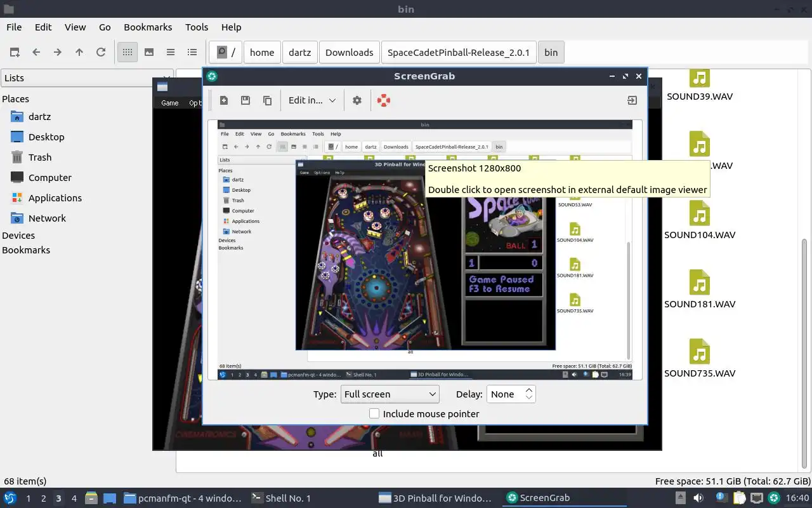Select Network in Places sidebar
The image size is (812, 508).
[47, 218]
